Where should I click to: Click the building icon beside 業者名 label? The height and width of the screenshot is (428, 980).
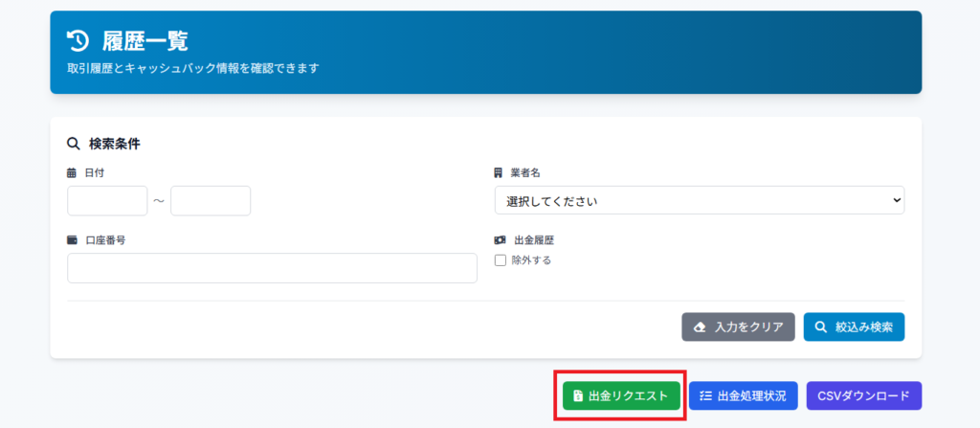coord(499,173)
